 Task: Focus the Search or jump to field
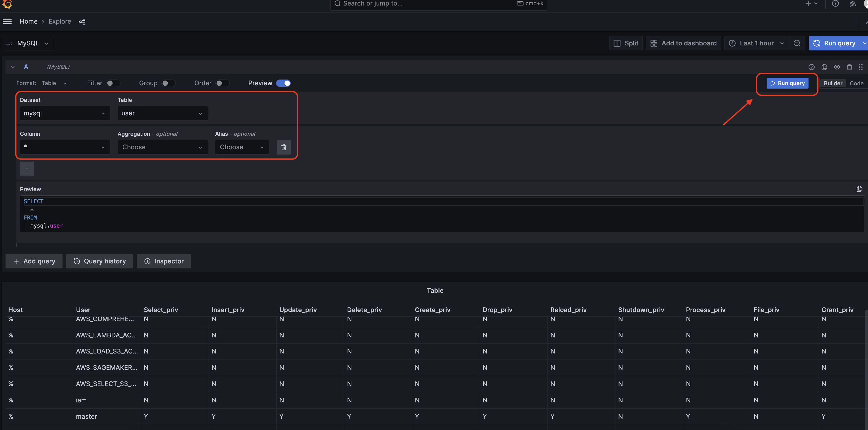click(x=438, y=4)
